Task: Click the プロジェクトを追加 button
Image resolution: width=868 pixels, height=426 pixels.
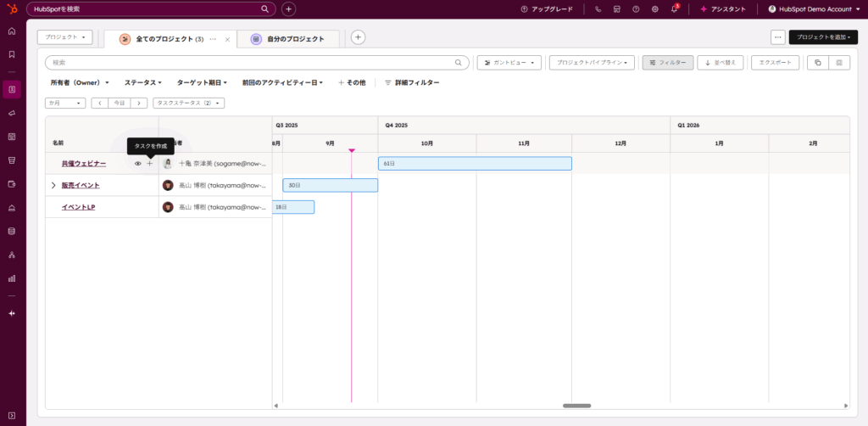Action: [822, 37]
